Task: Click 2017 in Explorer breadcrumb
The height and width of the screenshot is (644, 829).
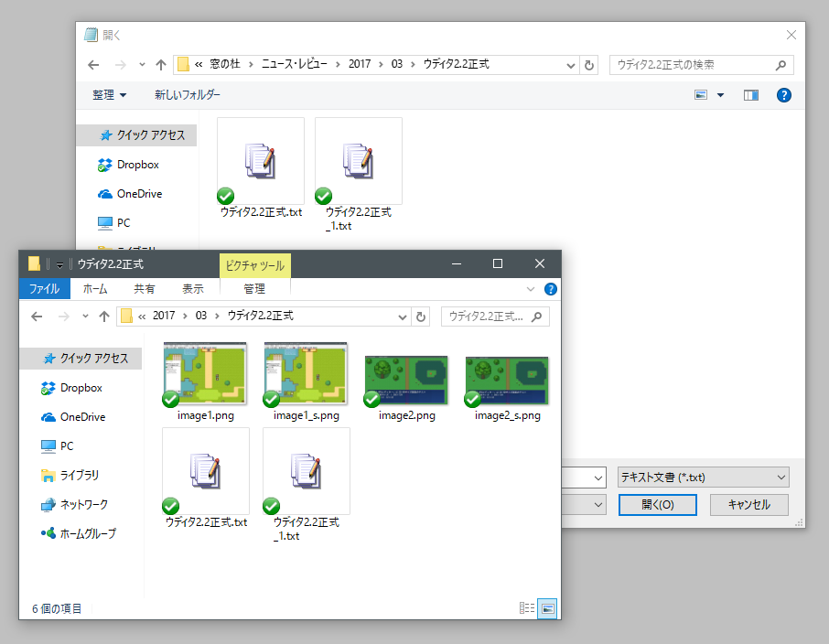Action: [x=164, y=317]
